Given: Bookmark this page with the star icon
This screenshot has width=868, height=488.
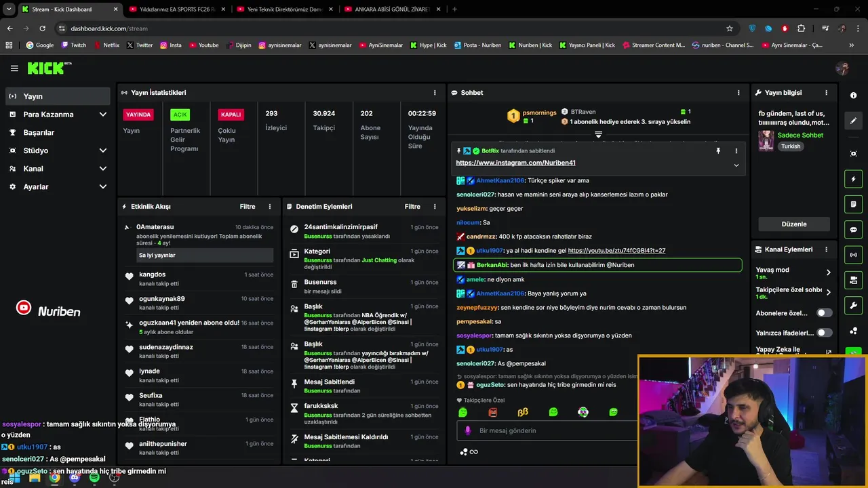Looking at the screenshot, I should 730,28.
